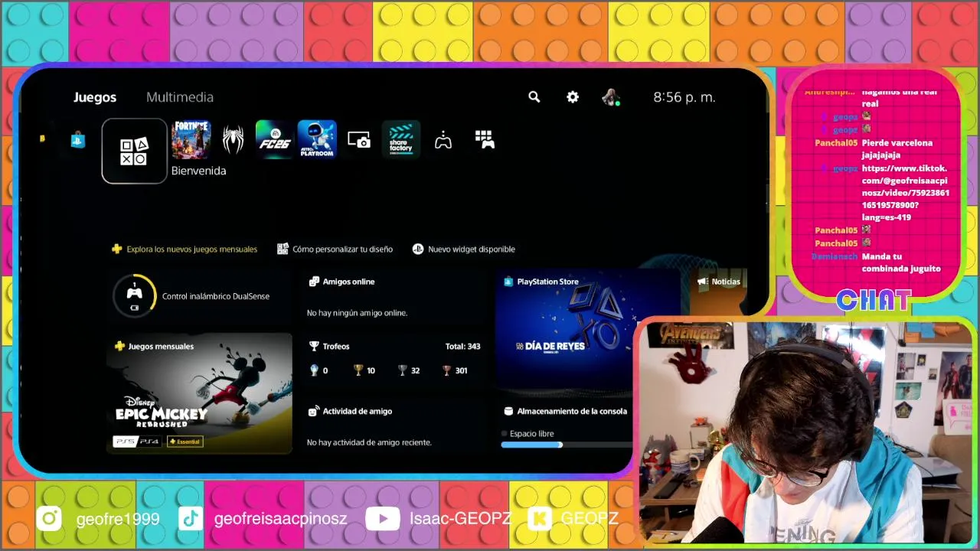Click chat message 'Pierde varcelona jajajajaja'
Screen dimensions: 980x551
tap(897, 149)
